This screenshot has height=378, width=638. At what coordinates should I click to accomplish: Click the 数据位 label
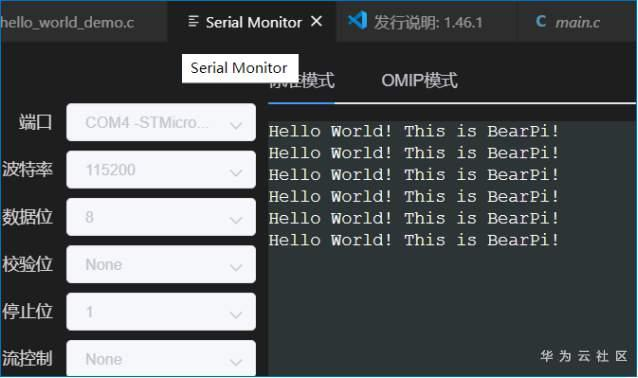pos(27,216)
